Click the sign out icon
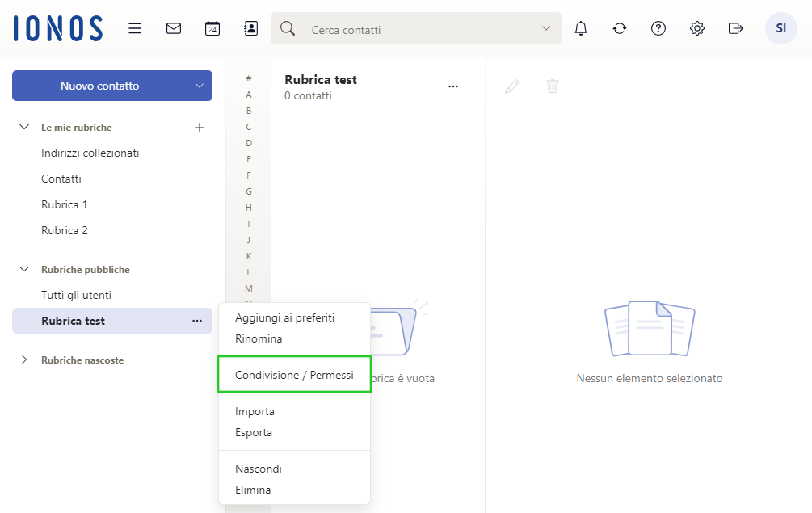The height and width of the screenshot is (513, 812). coord(735,28)
